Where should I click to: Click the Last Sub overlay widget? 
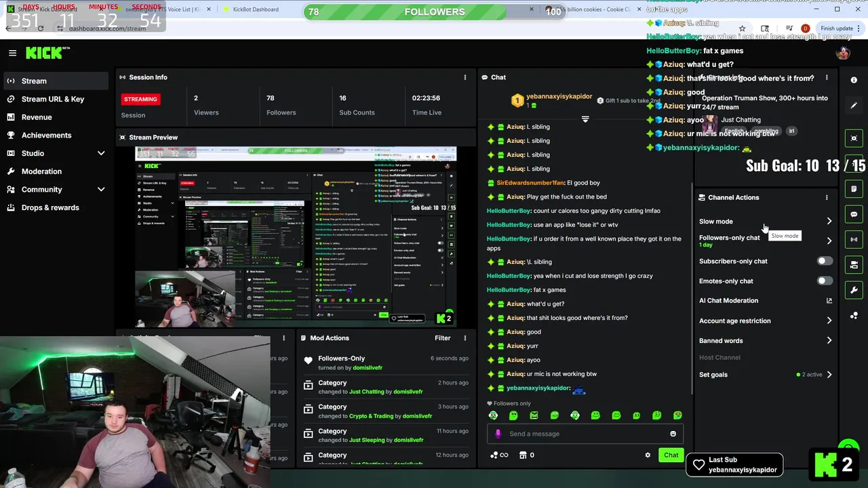[734, 465]
